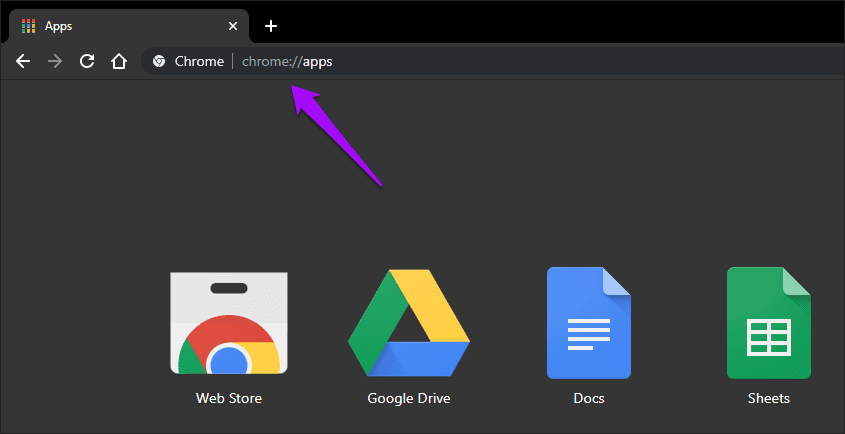Click the Chrome label in address bar
Viewport: 845px width, 434px height.
coord(199,61)
